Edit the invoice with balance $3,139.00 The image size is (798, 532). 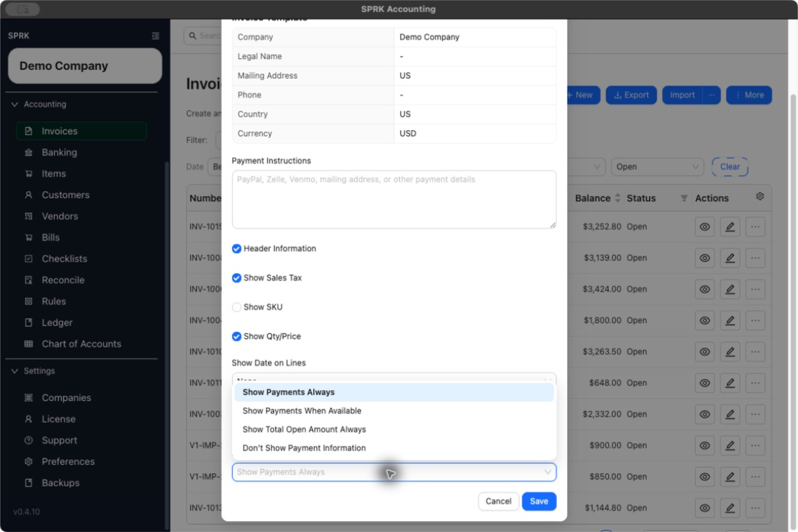coord(730,258)
